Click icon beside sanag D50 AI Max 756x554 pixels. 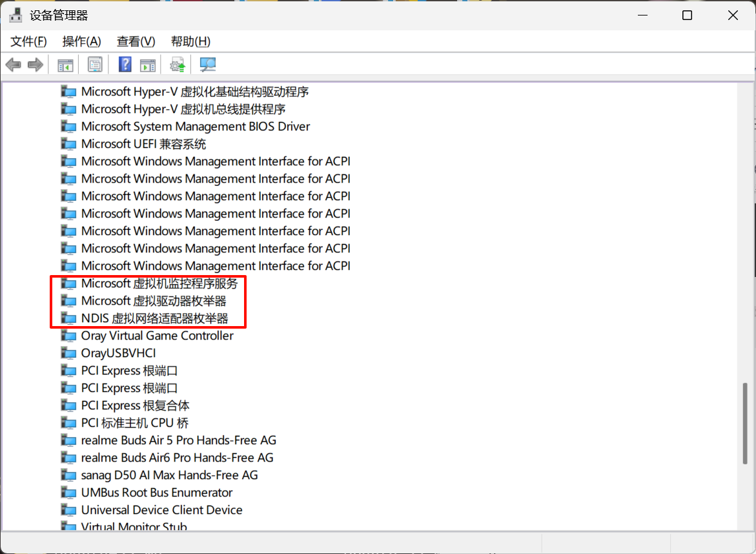pos(68,475)
